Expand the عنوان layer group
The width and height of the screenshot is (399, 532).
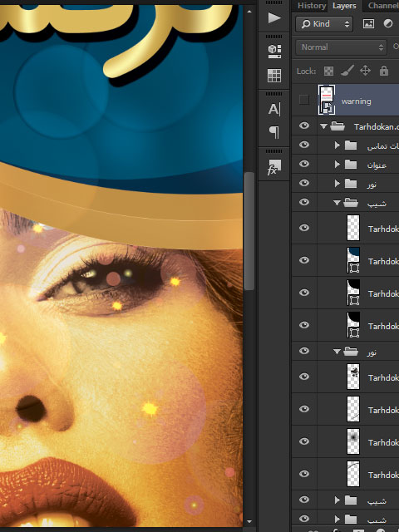tap(337, 165)
